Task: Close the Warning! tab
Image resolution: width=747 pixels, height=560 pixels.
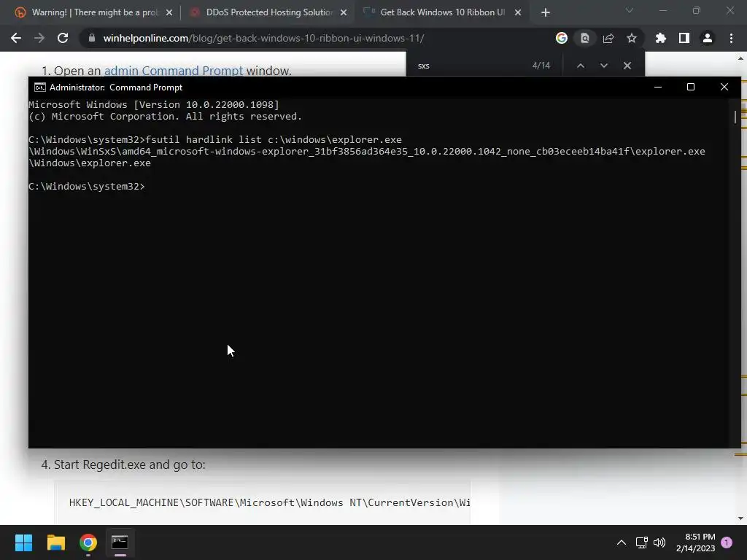Action: pos(169,13)
